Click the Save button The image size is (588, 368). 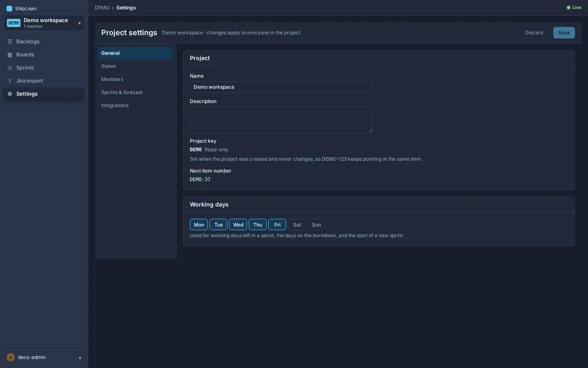pyautogui.click(x=564, y=33)
